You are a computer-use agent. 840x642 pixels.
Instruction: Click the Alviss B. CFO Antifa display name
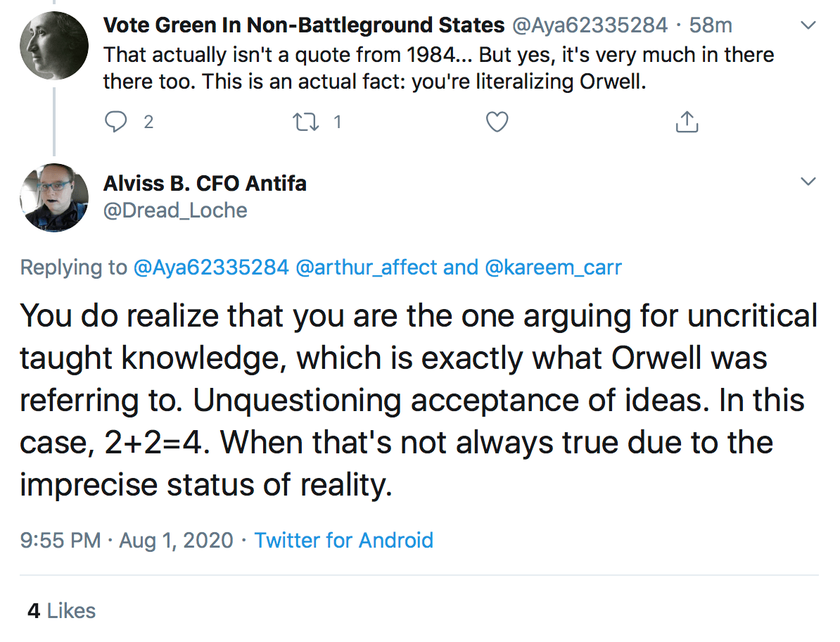coord(205,184)
